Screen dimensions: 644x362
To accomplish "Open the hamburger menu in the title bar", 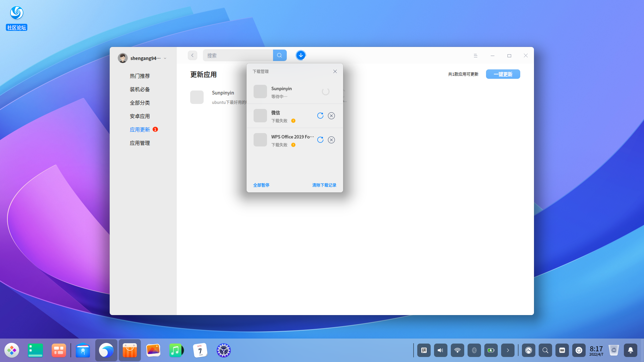I will coord(475,55).
